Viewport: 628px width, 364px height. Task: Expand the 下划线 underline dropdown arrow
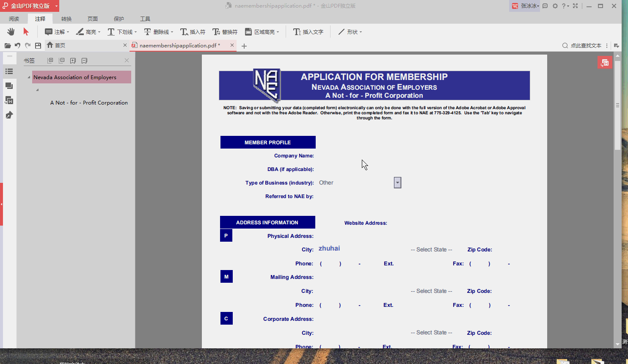click(135, 32)
